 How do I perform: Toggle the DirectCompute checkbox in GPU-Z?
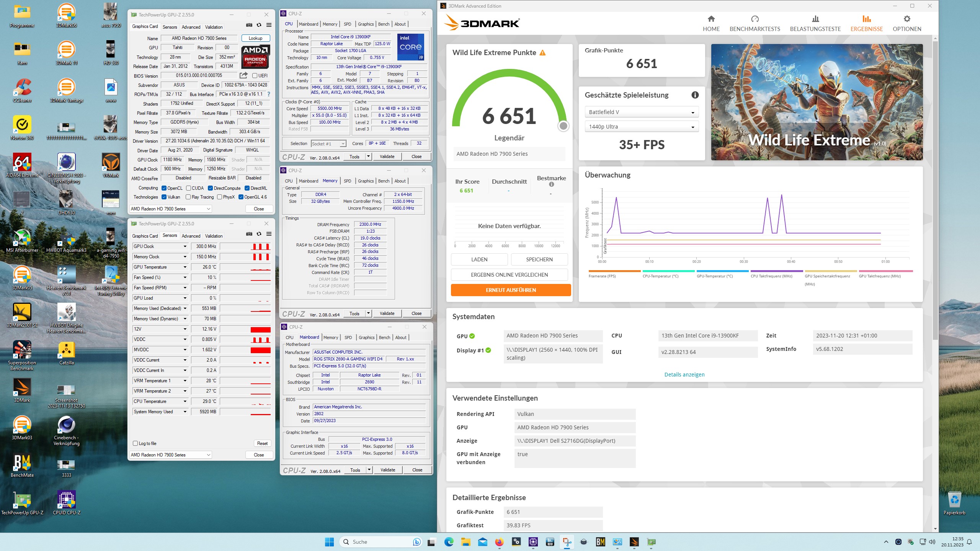(x=210, y=188)
